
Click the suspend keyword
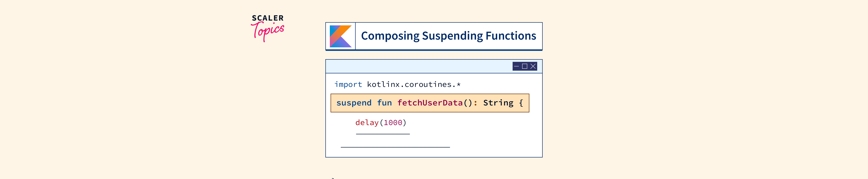tap(354, 103)
